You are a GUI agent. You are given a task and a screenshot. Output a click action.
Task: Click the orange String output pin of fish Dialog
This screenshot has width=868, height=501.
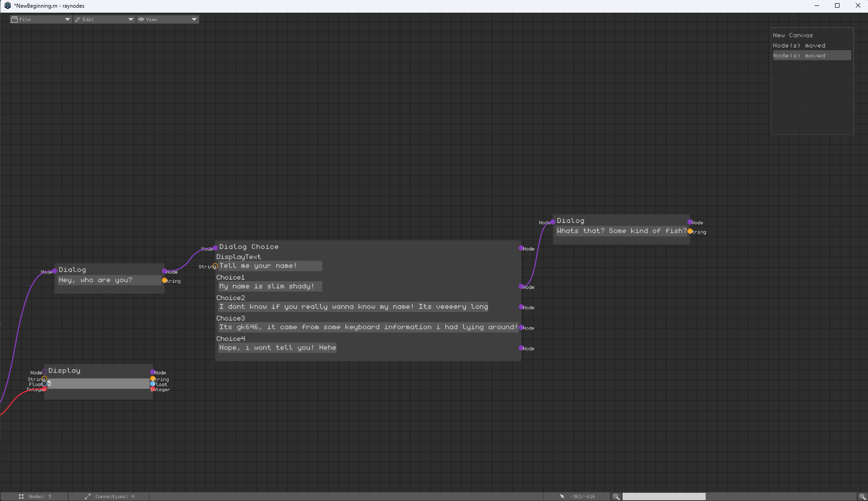(x=690, y=231)
